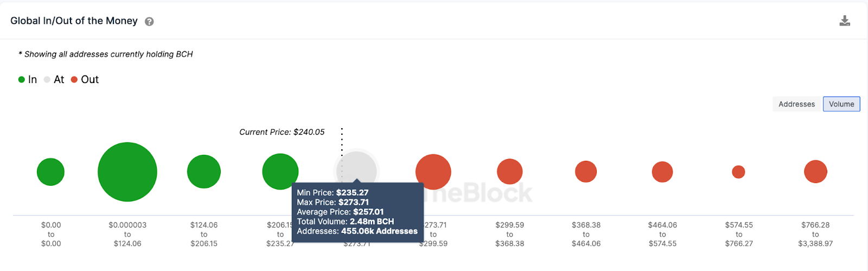Select the Volume view tab
Screen dimensions: 868x271
[x=841, y=104]
